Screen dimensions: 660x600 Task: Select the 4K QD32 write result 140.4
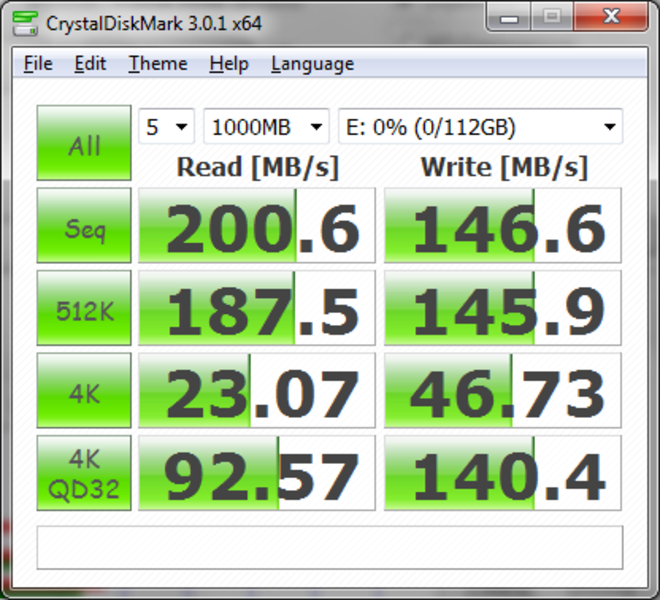click(503, 473)
